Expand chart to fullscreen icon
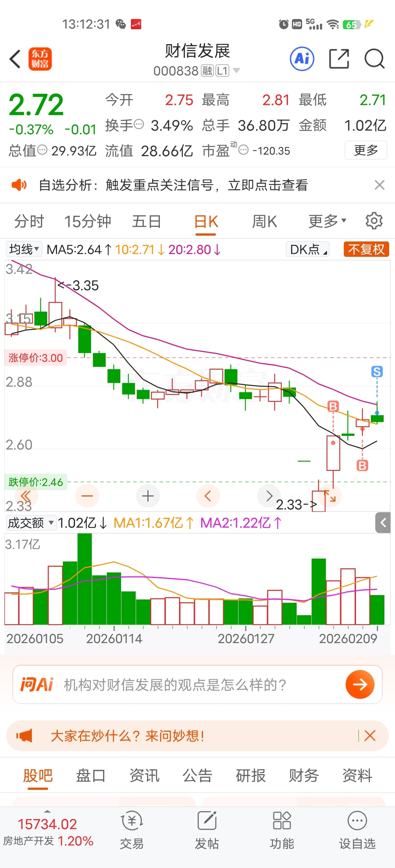The width and height of the screenshot is (395, 868). (330, 496)
